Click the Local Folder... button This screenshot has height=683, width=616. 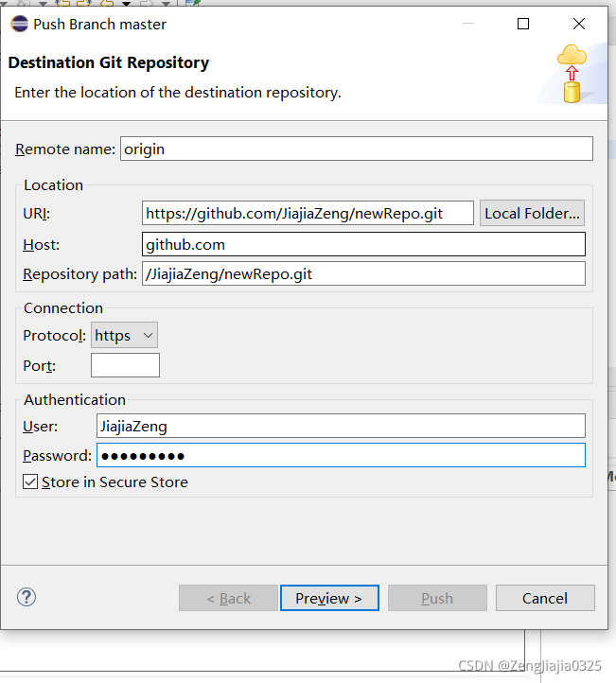click(x=532, y=213)
